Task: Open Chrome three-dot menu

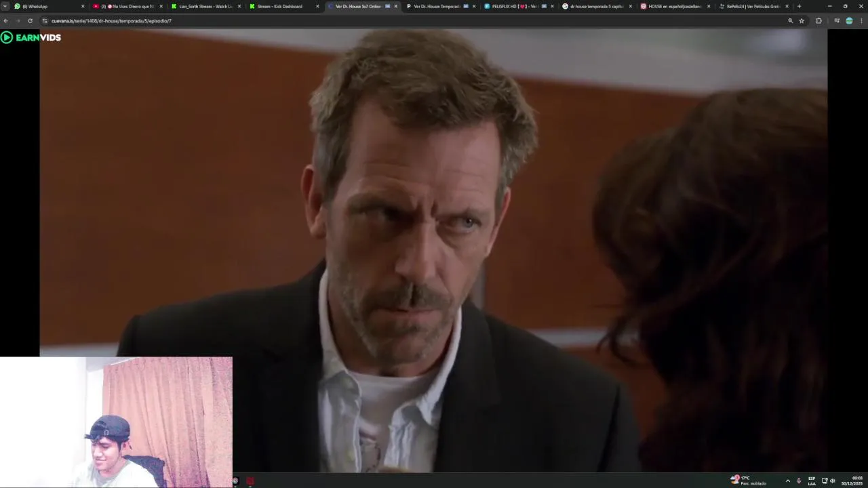Action: click(x=861, y=21)
